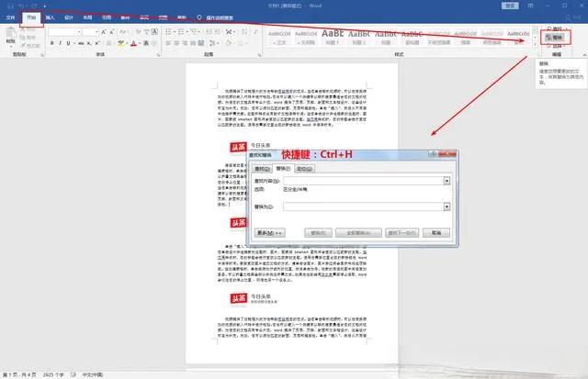Screen dimensions: 588x379
Task: Click the More >> button in dialog
Action: pyautogui.click(x=269, y=233)
